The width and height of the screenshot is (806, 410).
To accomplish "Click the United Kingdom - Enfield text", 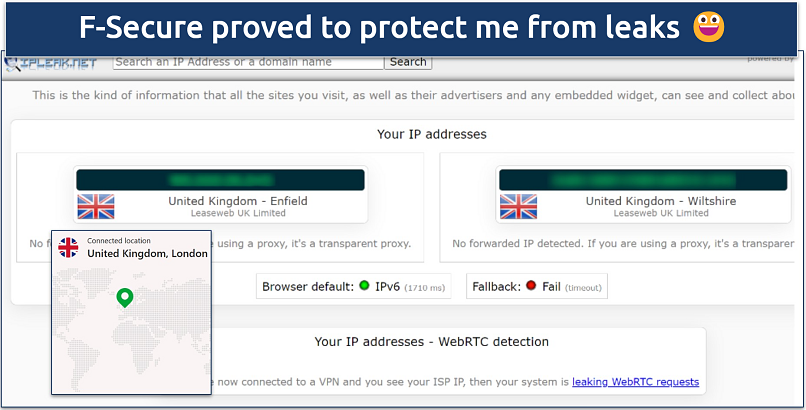I will 238,201.
